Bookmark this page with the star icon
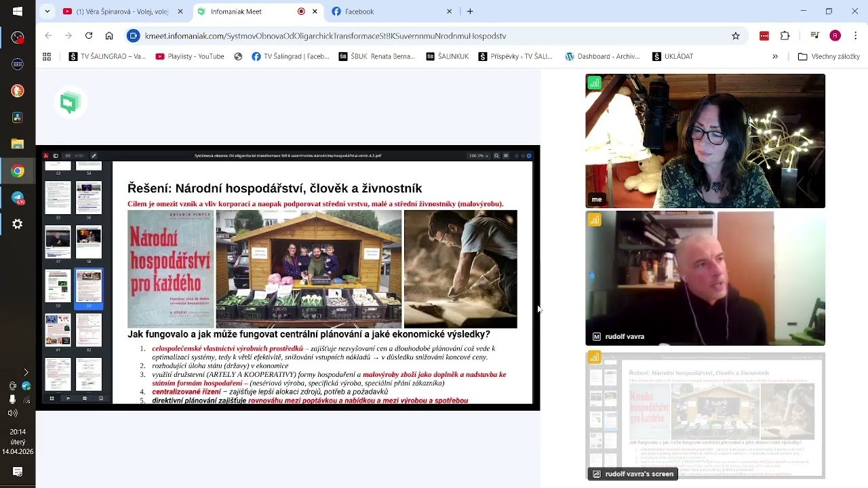Image resolution: width=868 pixels, height=488 pixels. pos(736,36)
